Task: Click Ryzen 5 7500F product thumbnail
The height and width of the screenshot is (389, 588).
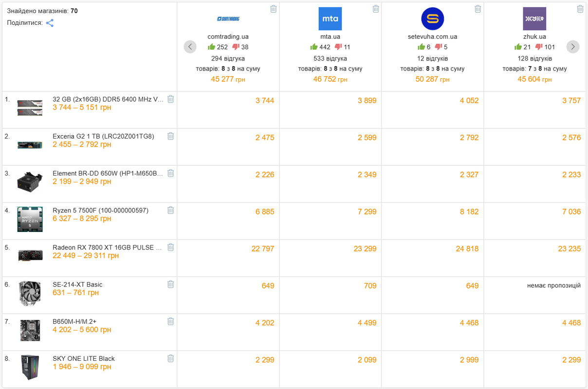Action: tap(30, 219)
